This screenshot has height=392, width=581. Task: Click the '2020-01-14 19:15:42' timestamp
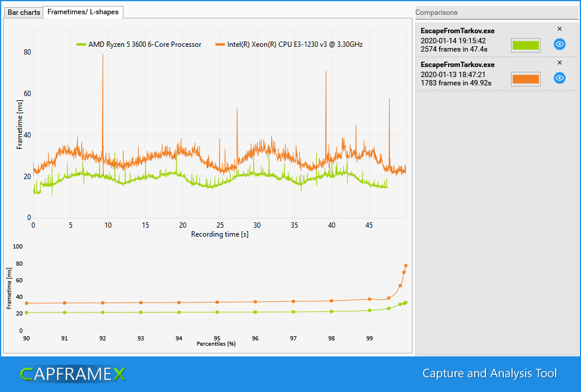[x=453, y=41]
